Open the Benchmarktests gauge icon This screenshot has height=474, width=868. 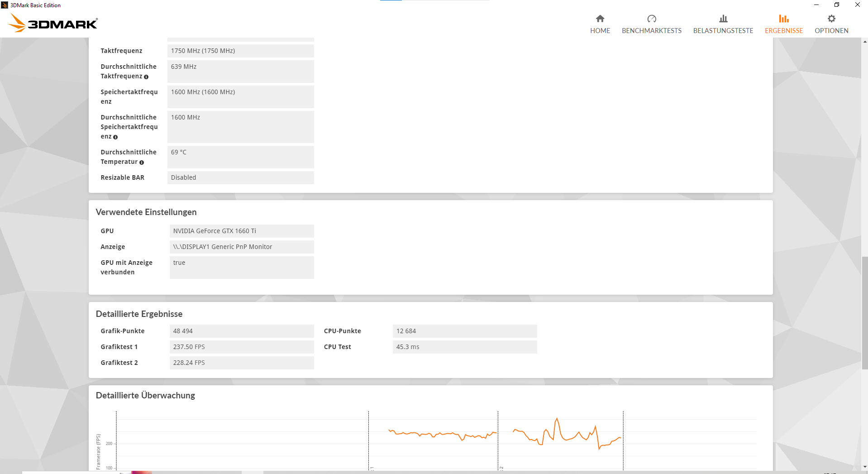652,19
